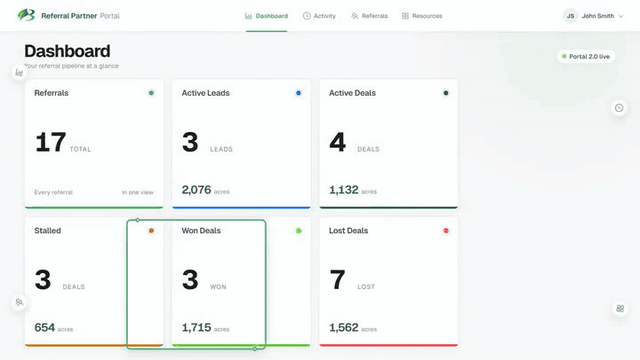This screenshot has width=640, height=360.
Task: Click the Activity clock icon in nav
Action: click(307, 16)
